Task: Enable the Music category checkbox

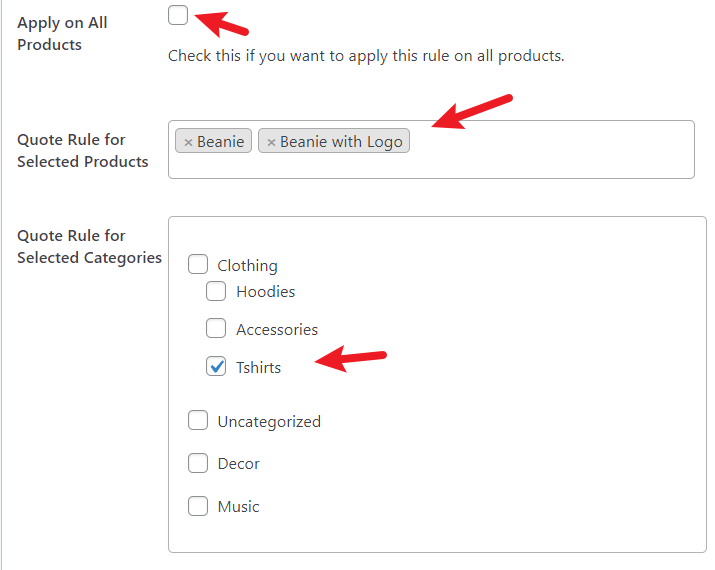Action: [x=198, y=506]
